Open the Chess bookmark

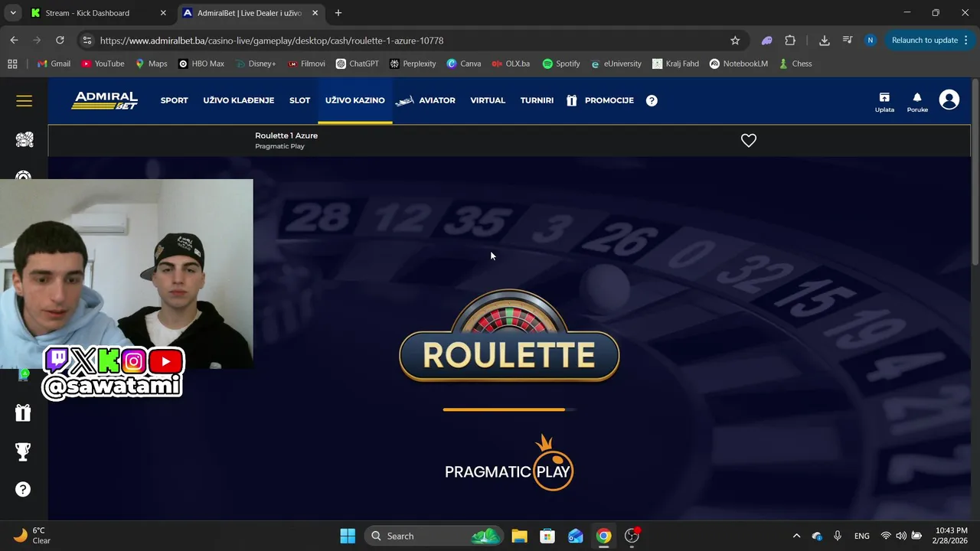795,64
